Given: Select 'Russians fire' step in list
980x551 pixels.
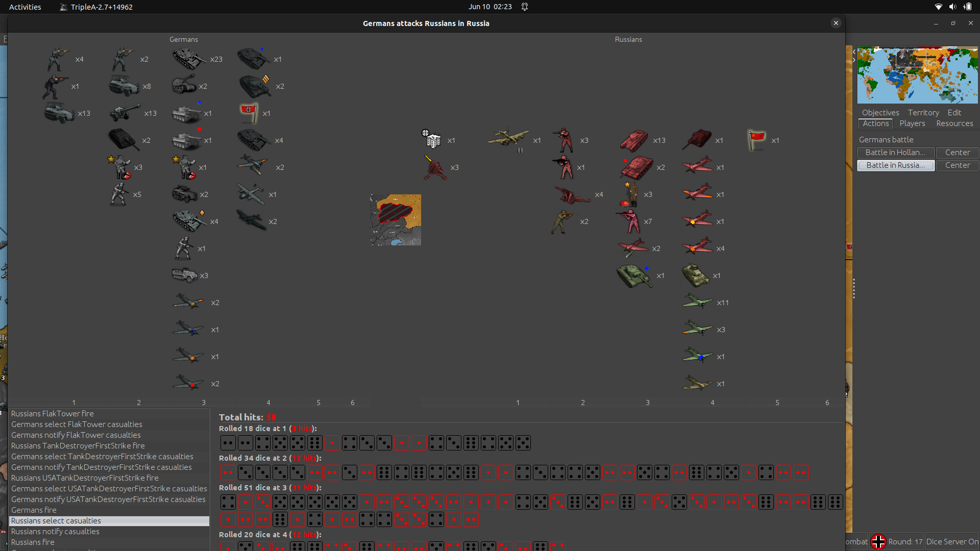Looking at the screenshot, I should click(109, 542).
